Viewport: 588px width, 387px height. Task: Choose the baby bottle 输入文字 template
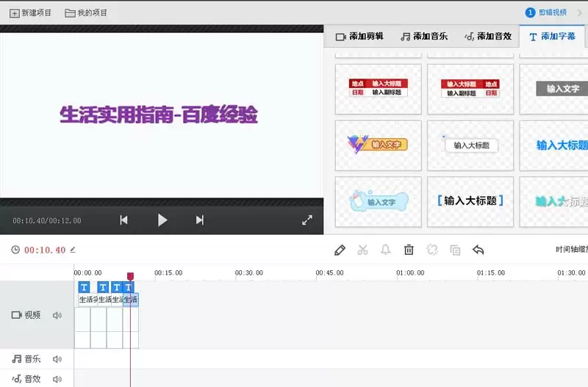tap(379, 201)
